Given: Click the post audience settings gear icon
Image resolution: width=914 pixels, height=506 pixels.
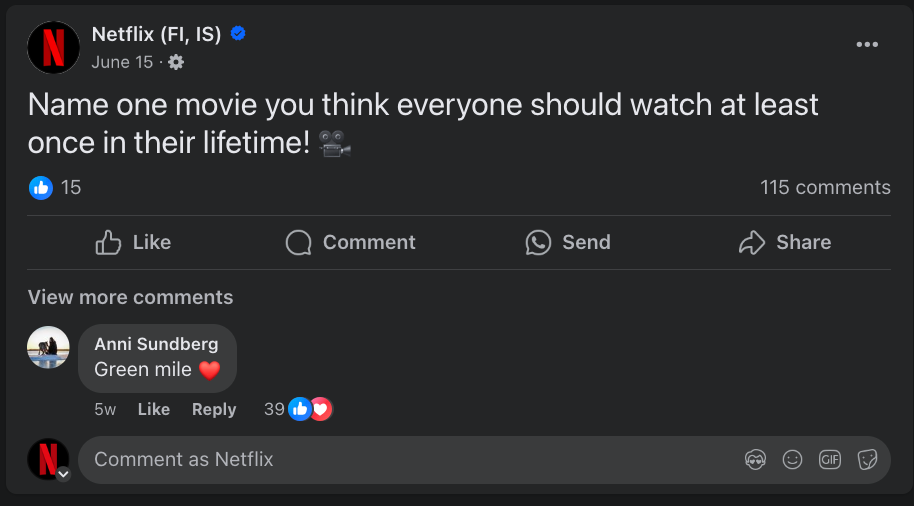Looking at the screenshot, I should click(176, 62).
